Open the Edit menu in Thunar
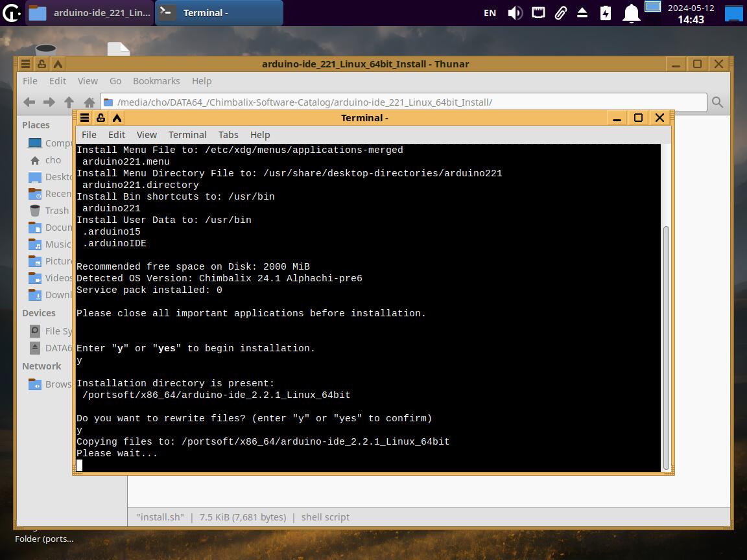 pyautogui.click(x=58, y=81)
